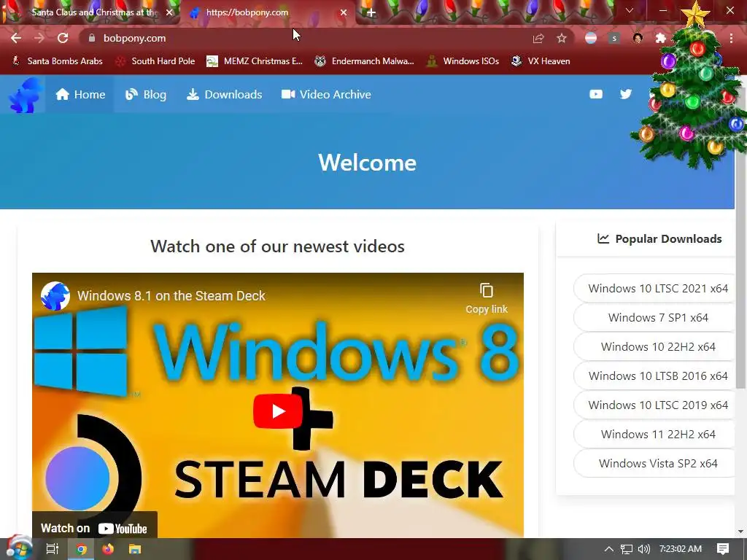Click Watch on YouTube button
This screenshot has height=560, width=747.
click(x=94, y=528)
